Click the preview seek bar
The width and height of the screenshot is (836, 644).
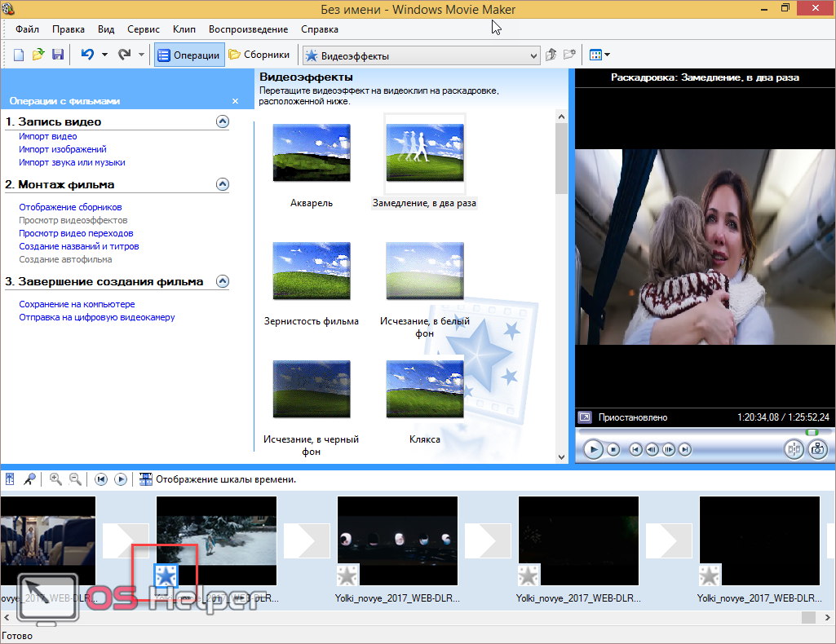[x=701, y=431]
